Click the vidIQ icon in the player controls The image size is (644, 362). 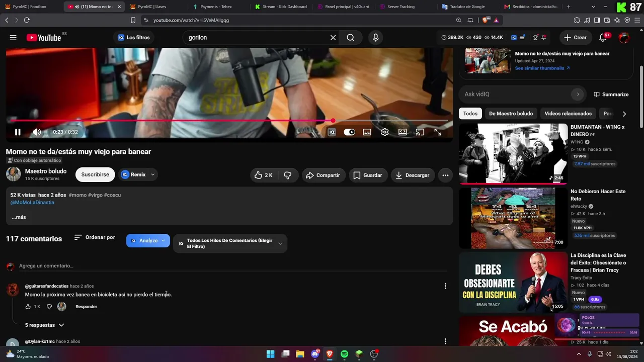point(332,132)
